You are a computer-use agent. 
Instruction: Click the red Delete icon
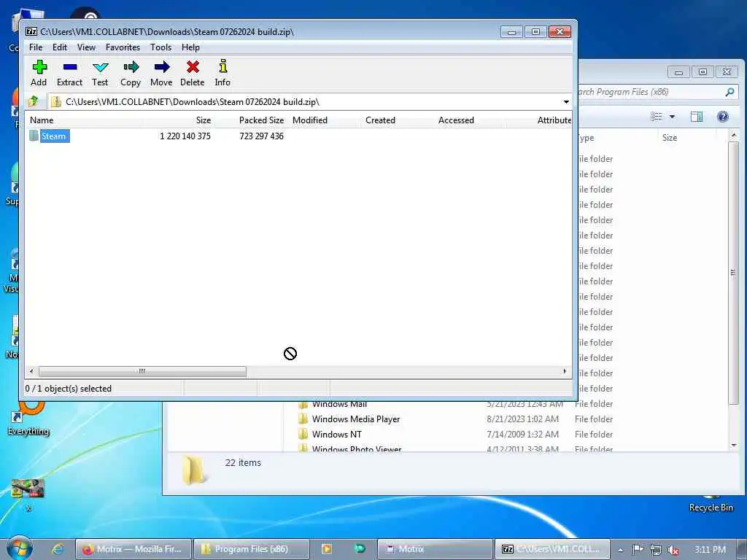193,67
